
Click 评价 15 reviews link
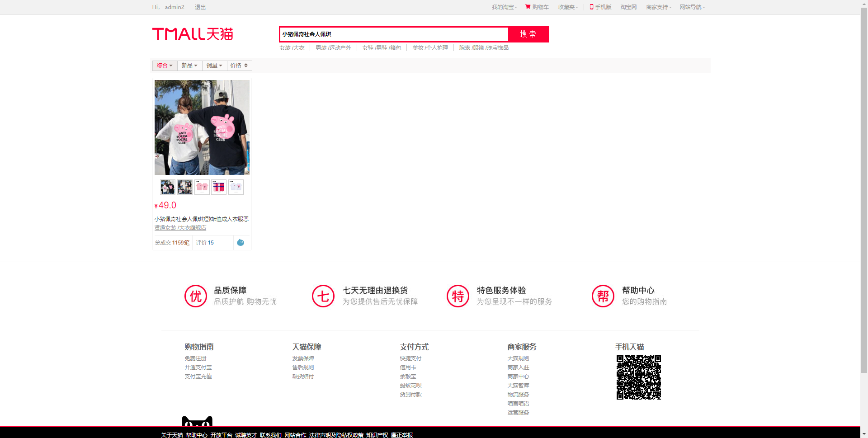click(x=205, y=243)
